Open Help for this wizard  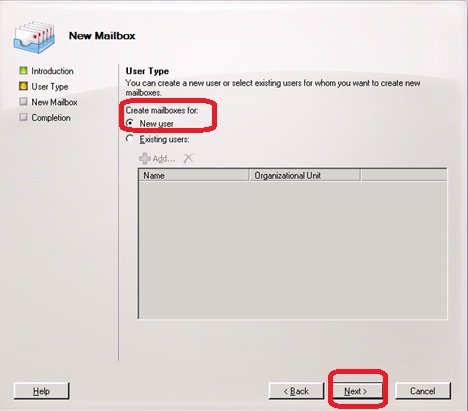41,391
